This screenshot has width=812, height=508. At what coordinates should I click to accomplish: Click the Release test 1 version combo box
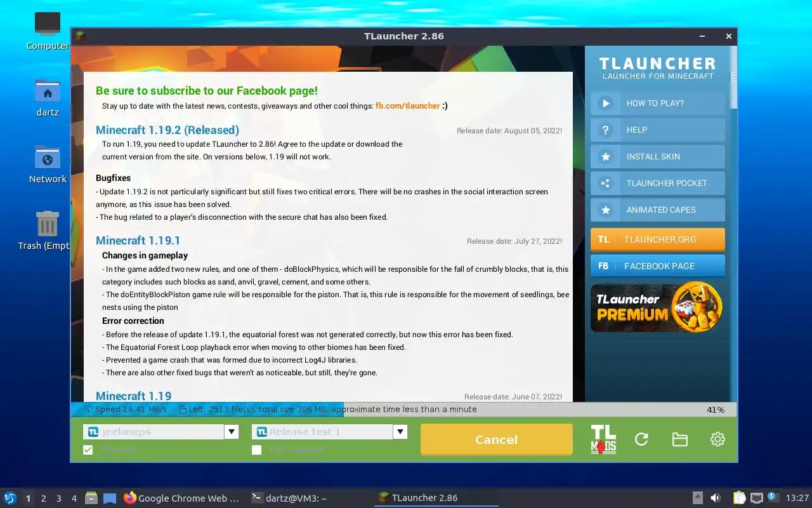pos(330,432)
